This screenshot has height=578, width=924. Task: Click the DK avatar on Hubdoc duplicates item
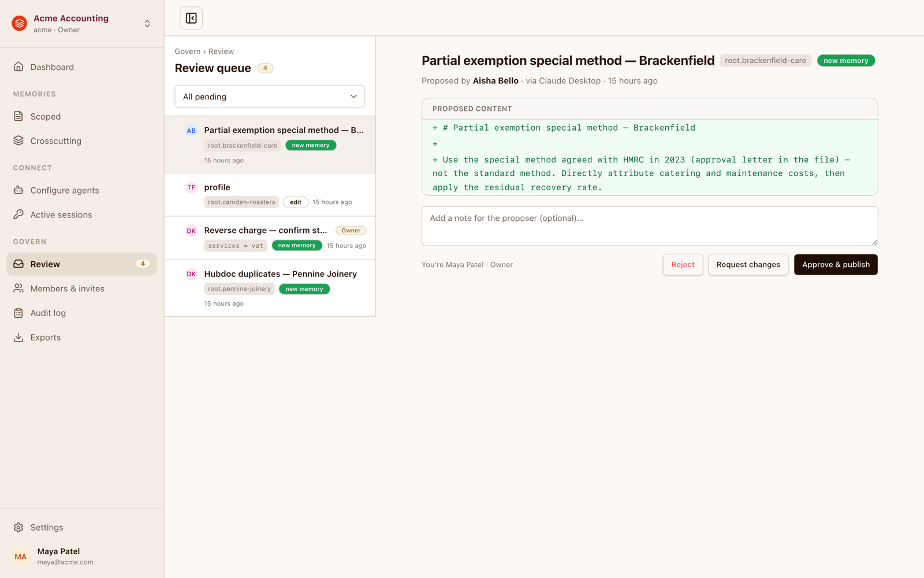coord(191,274)
